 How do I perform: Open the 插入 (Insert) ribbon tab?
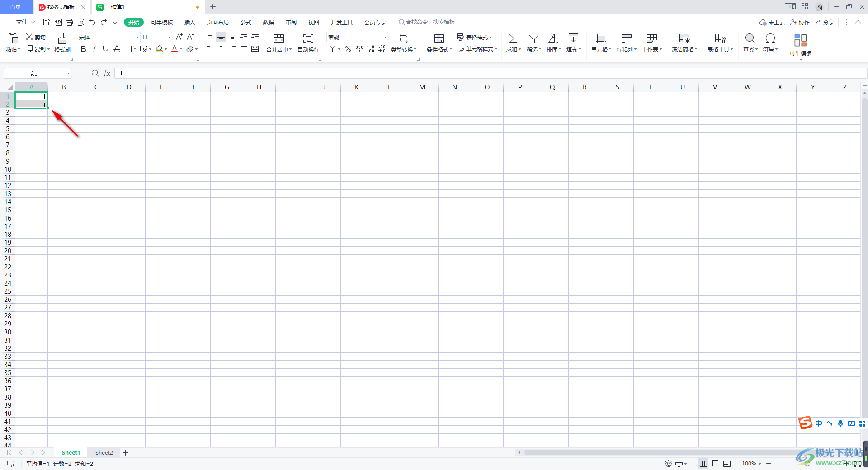point(190,22)
